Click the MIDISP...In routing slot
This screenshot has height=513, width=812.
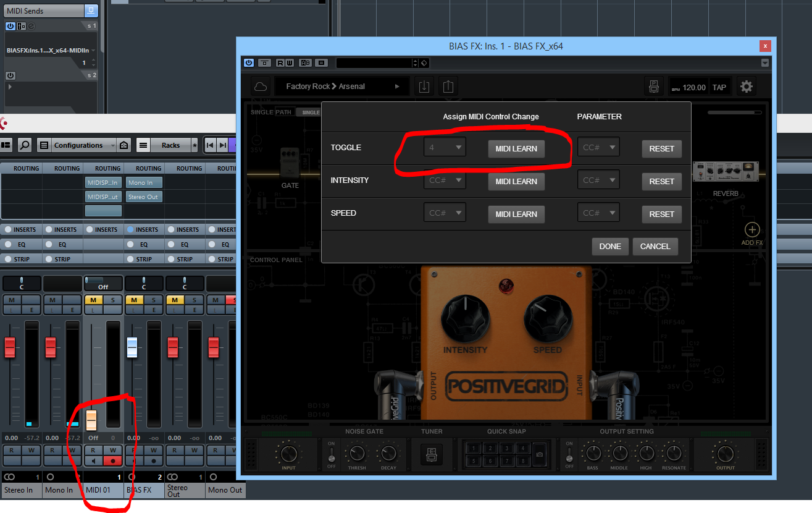(x=103, y=182)
